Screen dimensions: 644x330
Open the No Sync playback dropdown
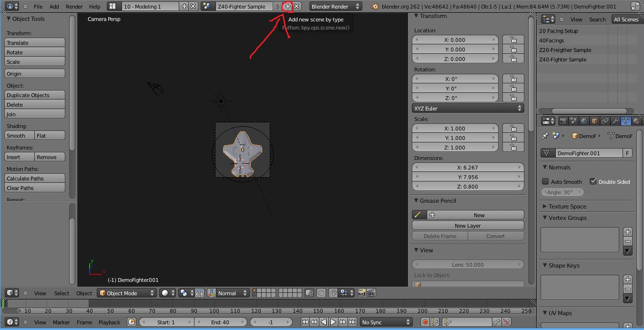pyautogui.click(x=386, y=322)
